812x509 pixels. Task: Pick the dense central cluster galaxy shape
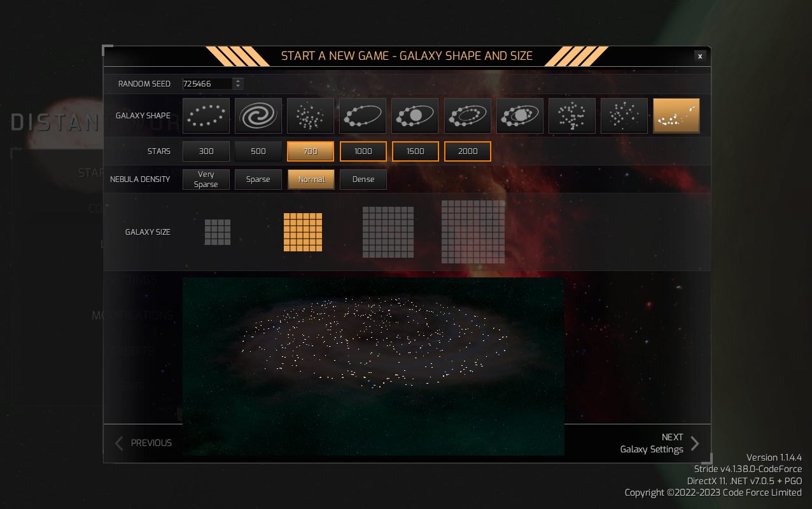tap(311, 115)
